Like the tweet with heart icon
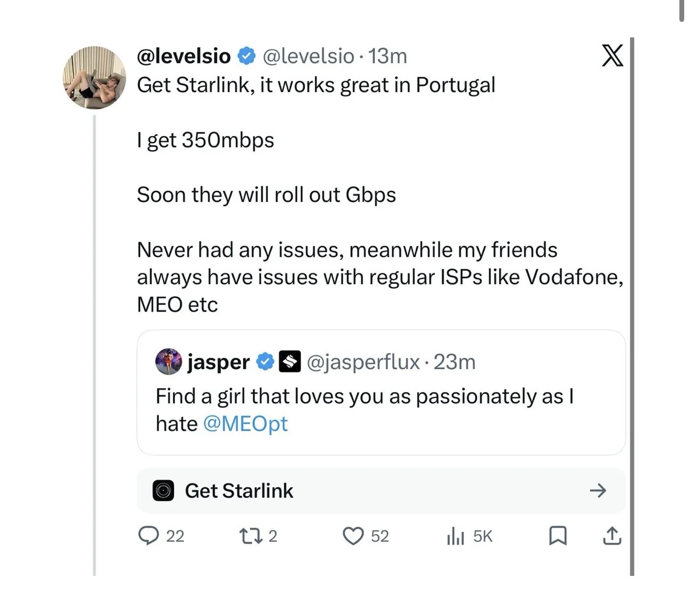Image resolution: width=689 pixels, height=616 pixels. (353, 535)
